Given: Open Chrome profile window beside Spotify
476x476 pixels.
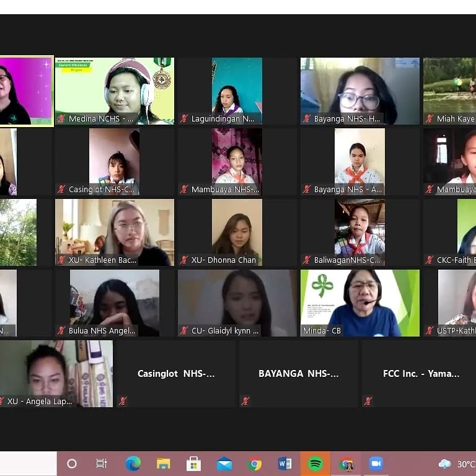Looking at the screenshot, I should pyautogui.click(x=346, y=464).
